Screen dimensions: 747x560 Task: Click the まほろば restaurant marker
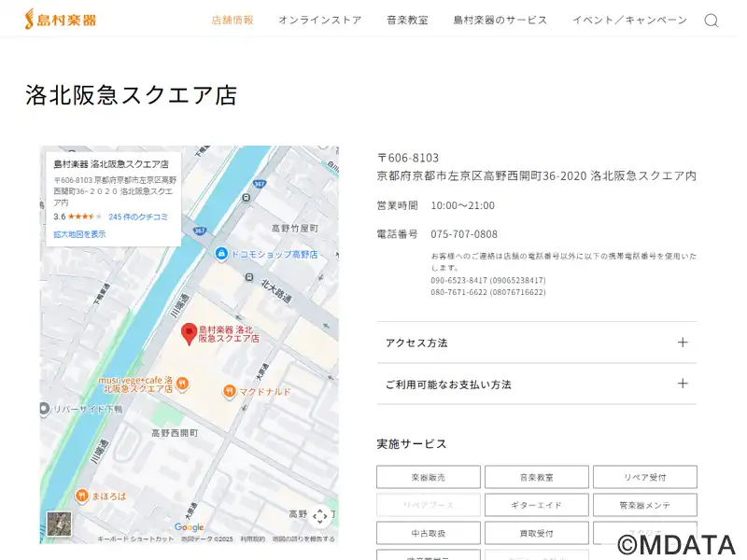[82, 496]
